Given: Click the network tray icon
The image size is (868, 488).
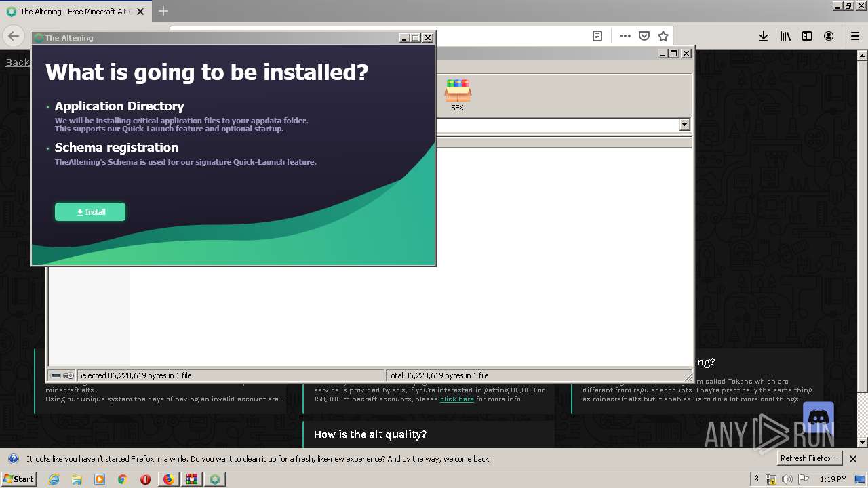Looking at the screenshot, I should pyautogui.click(x=771, y=479).
